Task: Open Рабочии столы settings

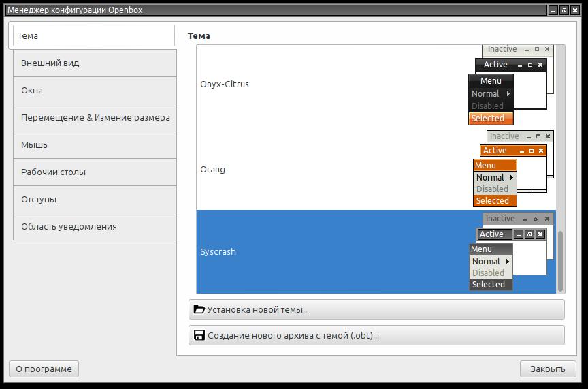Action: pyautogui.click(x=95, y=172)
